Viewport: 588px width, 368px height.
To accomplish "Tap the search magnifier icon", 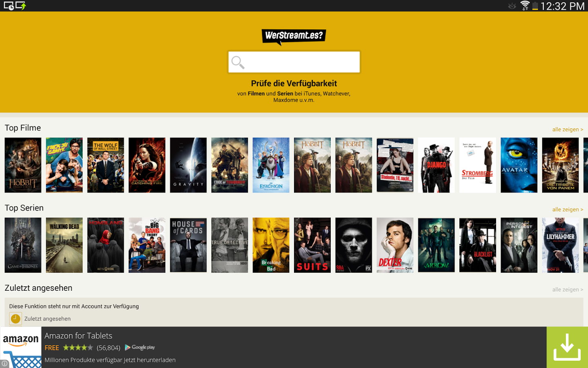I will coord(238,62).
